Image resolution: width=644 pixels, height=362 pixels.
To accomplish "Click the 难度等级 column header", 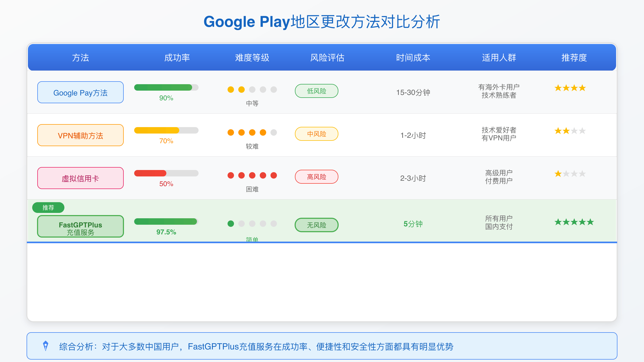I will point(252,58).
